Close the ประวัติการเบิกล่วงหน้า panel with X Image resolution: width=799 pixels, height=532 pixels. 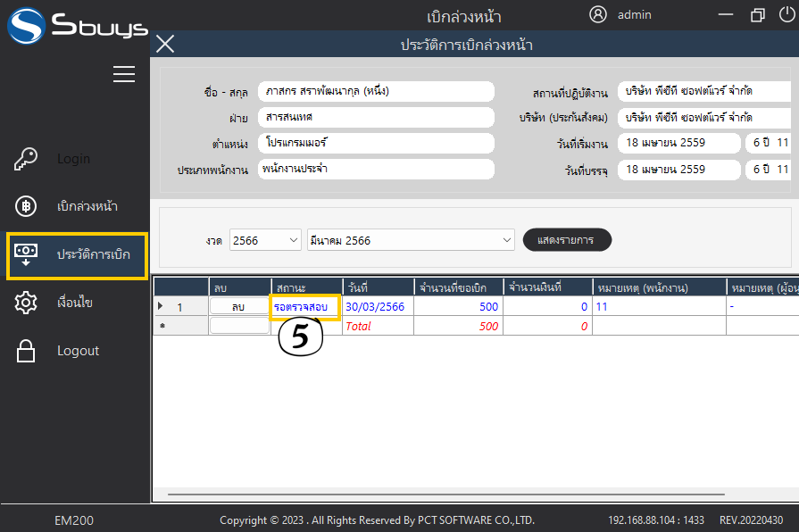point(165,45)
